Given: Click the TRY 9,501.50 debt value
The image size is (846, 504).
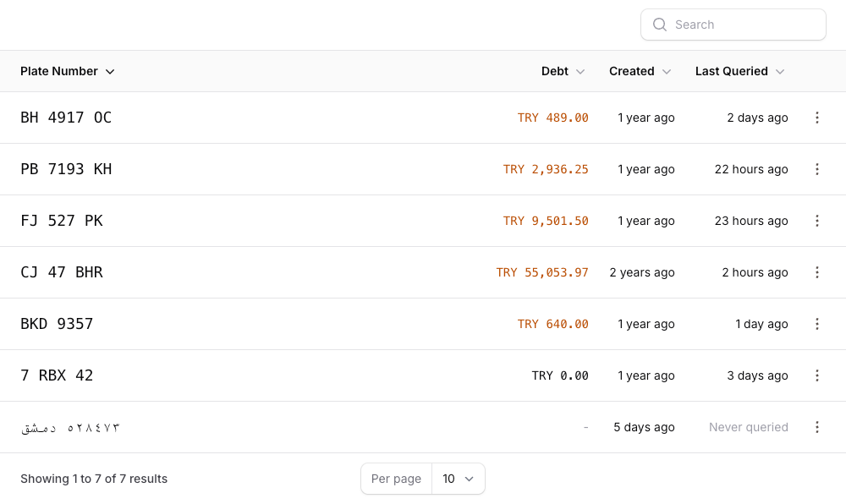Looking at the screenshot, I should click(x=546, y=221).
